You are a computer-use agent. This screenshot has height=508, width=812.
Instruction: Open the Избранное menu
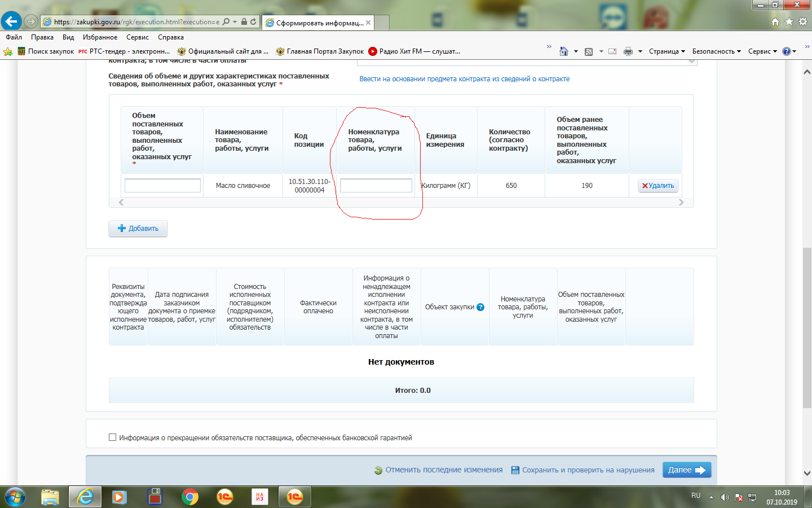(x=100, y=37)
